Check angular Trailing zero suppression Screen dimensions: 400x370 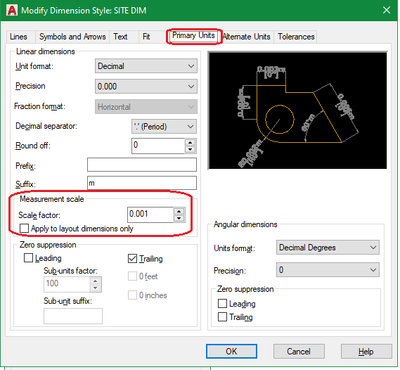(222, 316)
